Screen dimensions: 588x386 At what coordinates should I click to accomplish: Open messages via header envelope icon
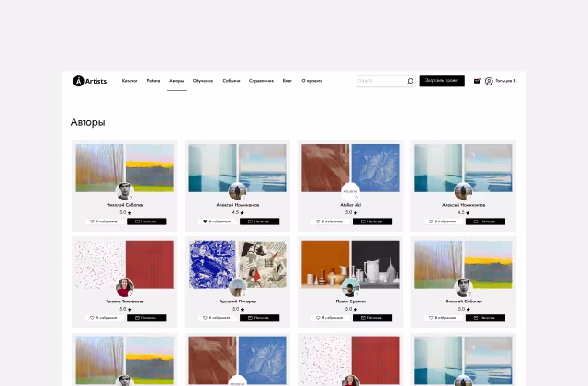tap(477, 81)
